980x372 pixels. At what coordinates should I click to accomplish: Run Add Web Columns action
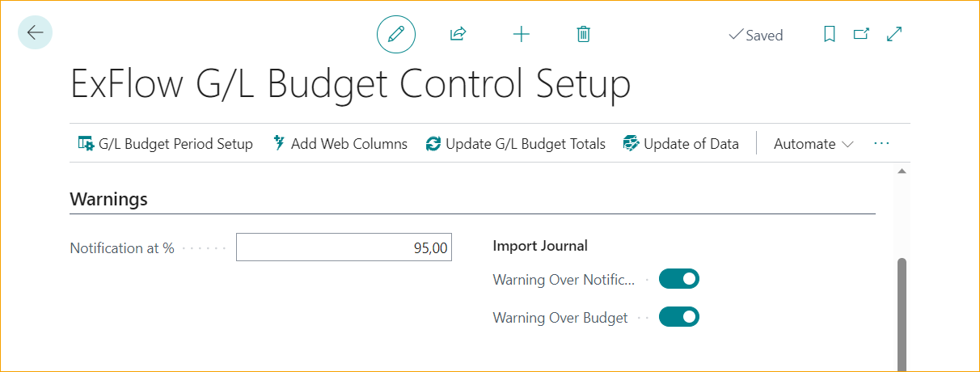pos(340,144)
